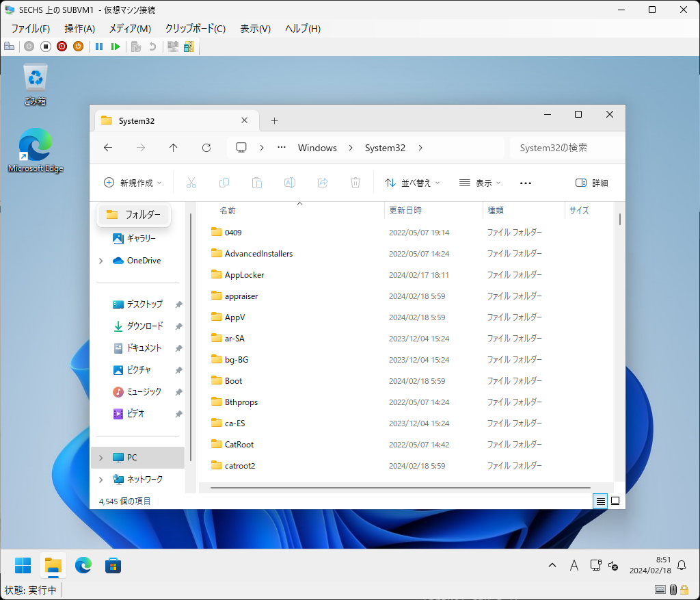
Task: Pause the virtual machine
Action: [99, 47]
